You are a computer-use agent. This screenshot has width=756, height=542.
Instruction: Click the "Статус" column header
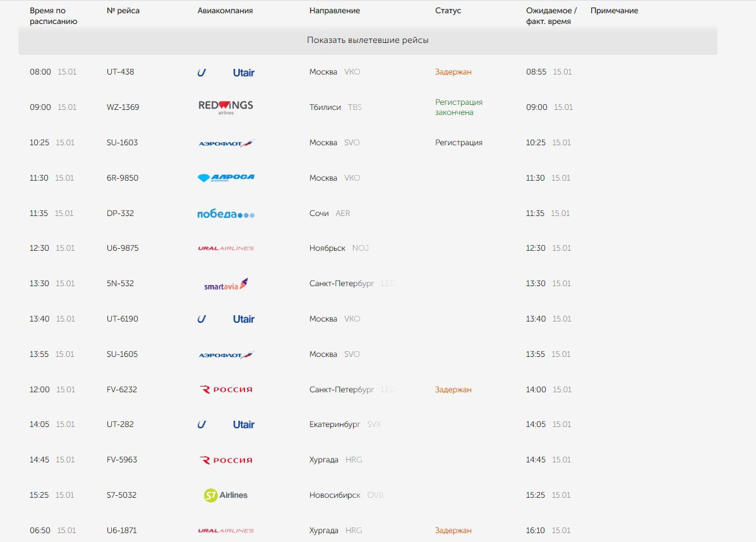(448, 11)
